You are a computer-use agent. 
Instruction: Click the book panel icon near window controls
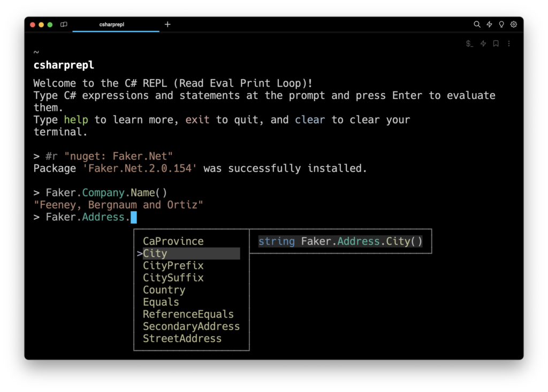64,25
